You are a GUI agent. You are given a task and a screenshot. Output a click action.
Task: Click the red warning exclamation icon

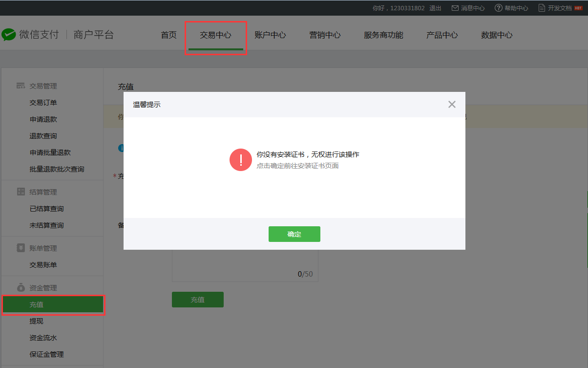[240, 160]
